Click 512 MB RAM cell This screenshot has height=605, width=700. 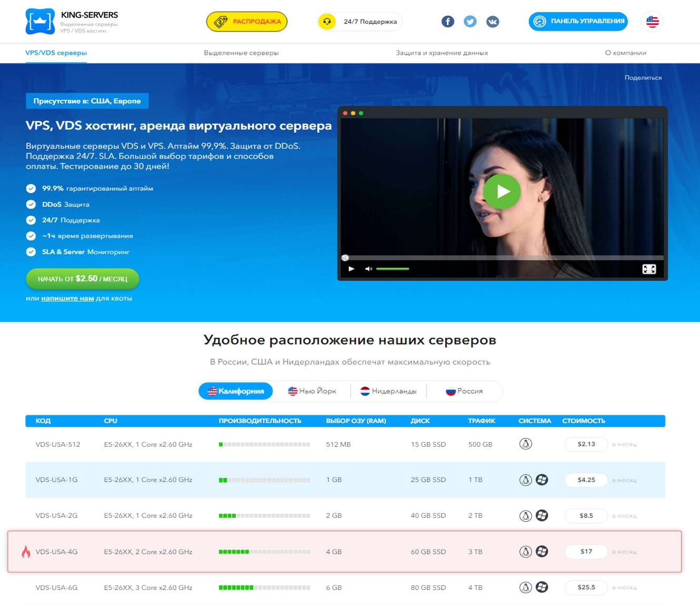(x=338, y=445)
